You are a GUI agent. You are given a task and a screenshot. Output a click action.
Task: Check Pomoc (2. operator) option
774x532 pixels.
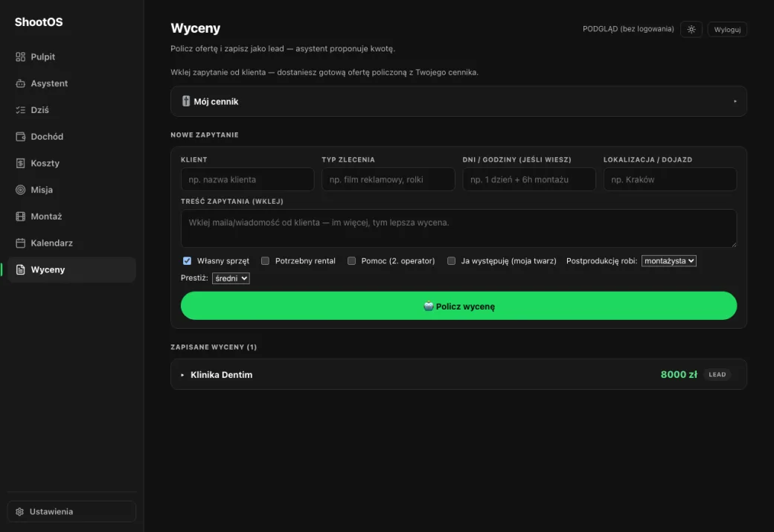351,261
